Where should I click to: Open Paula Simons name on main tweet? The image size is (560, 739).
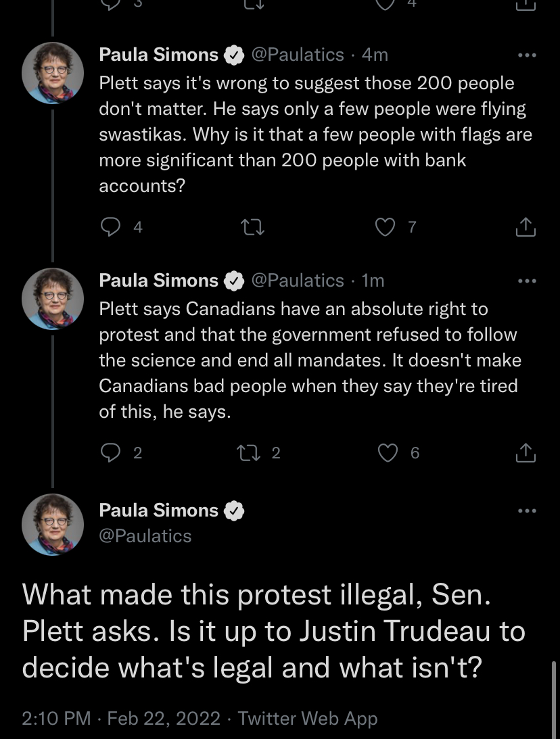(159, 510)
